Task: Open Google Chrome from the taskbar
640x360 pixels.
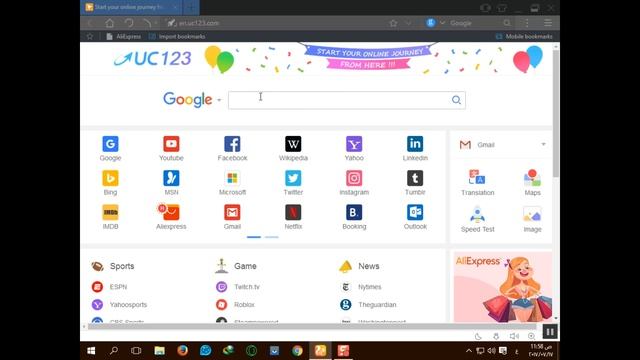Action: [297, 351]
